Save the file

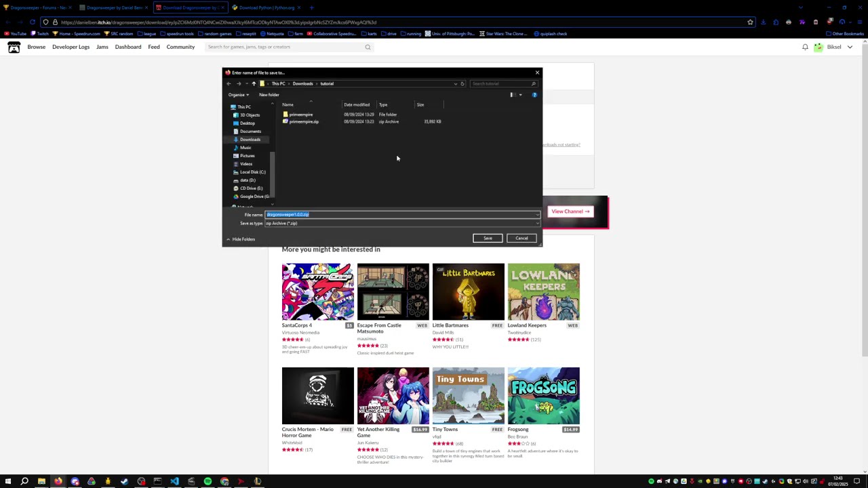pyautogui.click(x=488, y=238)
